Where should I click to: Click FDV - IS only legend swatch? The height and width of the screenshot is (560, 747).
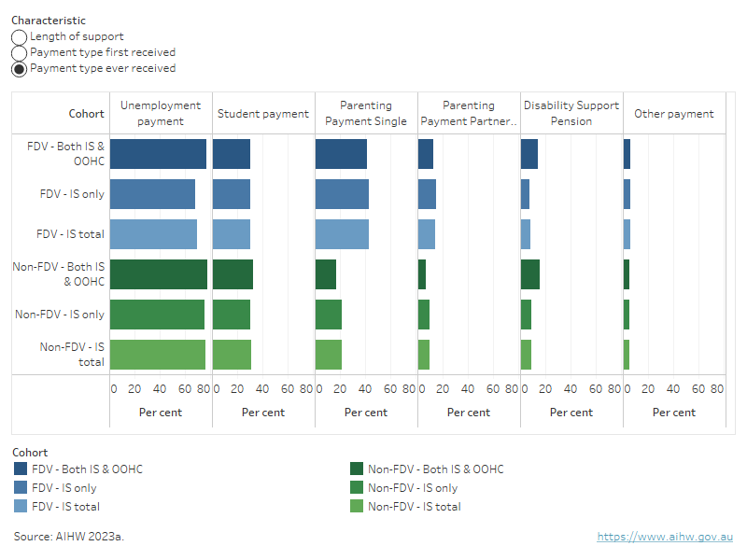21,488
